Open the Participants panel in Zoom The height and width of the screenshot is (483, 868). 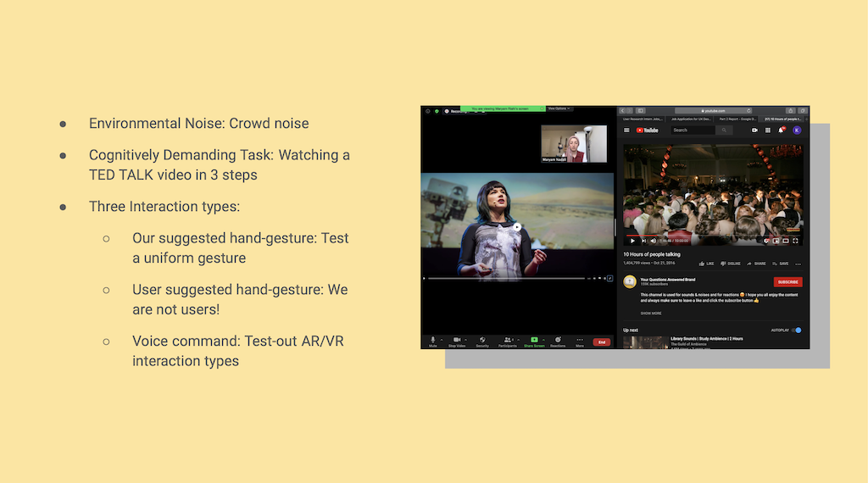(507, 340)
